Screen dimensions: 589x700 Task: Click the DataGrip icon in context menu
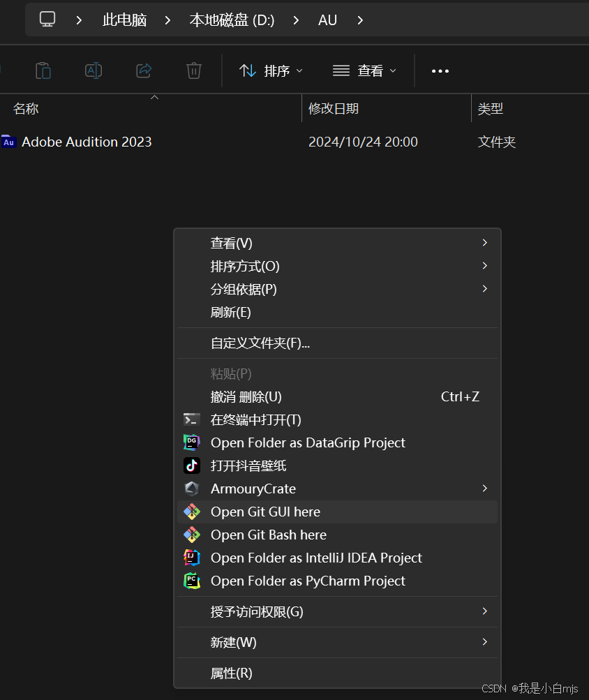click(x=192, y=442)
